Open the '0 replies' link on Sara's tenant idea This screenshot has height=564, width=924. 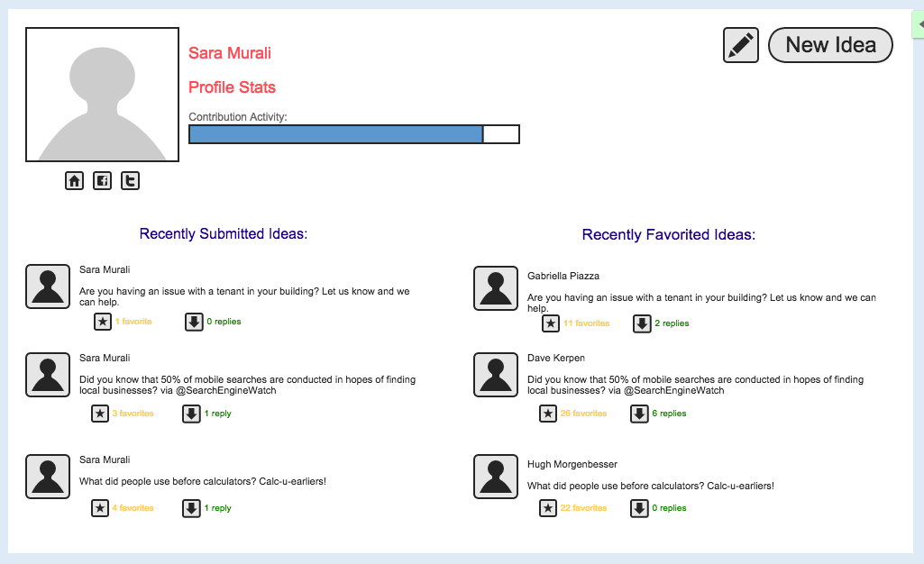(224, 322)
